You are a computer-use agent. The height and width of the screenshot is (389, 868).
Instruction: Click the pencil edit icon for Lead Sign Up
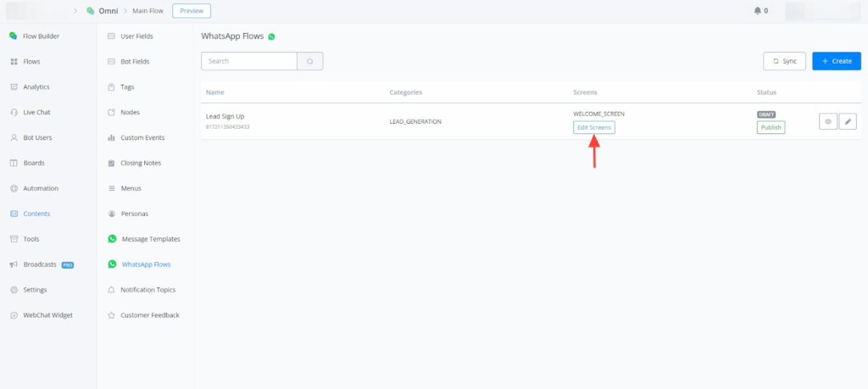848,122
